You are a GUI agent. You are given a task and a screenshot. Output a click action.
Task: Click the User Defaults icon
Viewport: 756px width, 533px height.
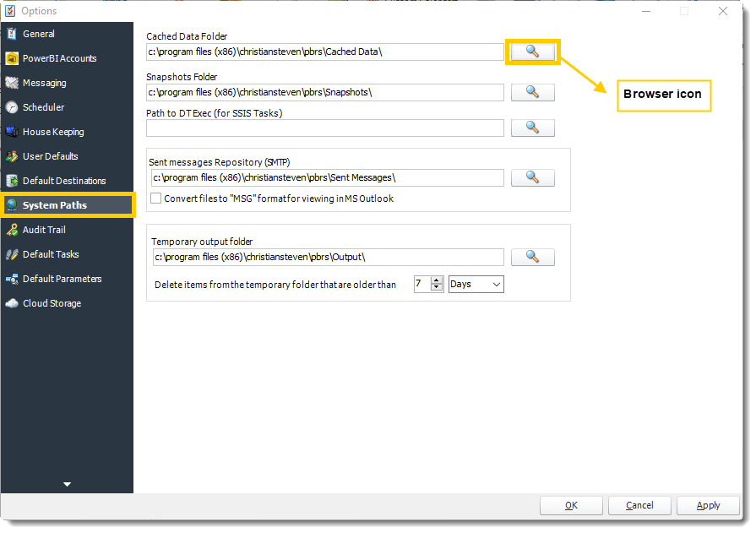tap(12, 156)
